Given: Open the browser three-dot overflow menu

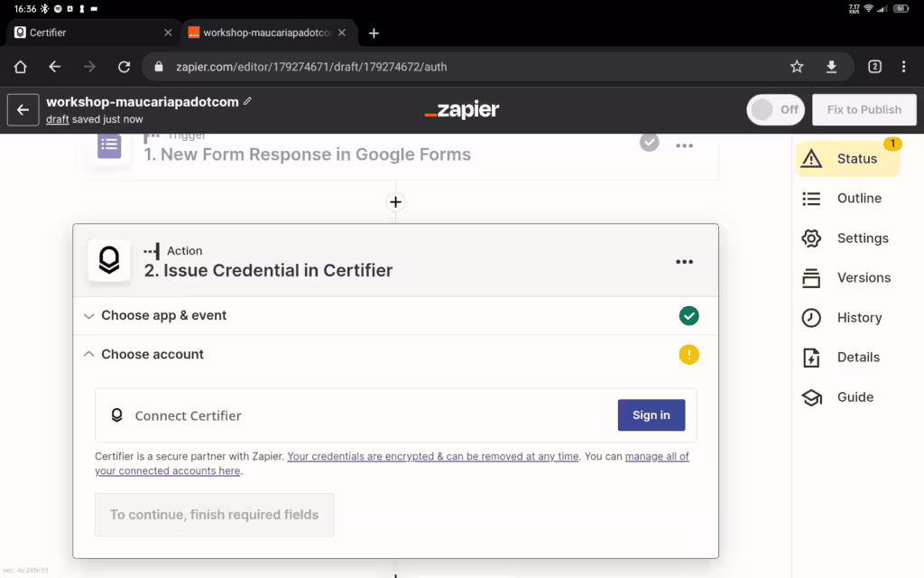Looking at the screenshot, I should [903, 67].
